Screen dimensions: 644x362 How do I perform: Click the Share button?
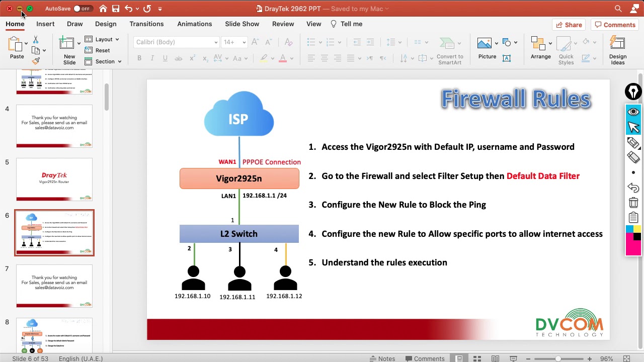(x=569, y=25)
